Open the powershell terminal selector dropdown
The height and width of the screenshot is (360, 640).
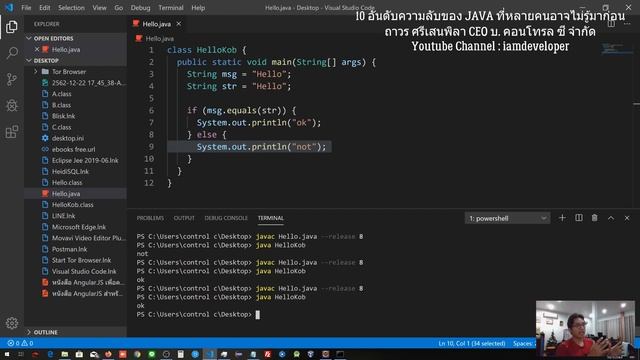tap(507, 218)
